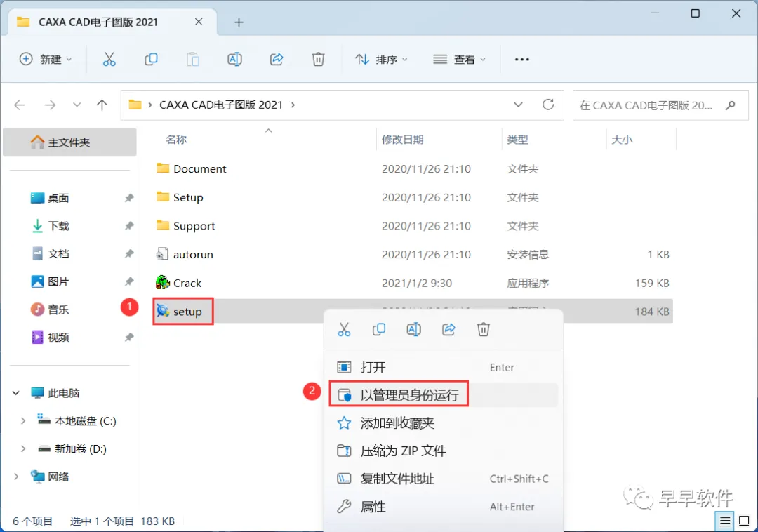Select the Document folder row
The width and height of the screenshot is (758, 532).
[413, 168]
